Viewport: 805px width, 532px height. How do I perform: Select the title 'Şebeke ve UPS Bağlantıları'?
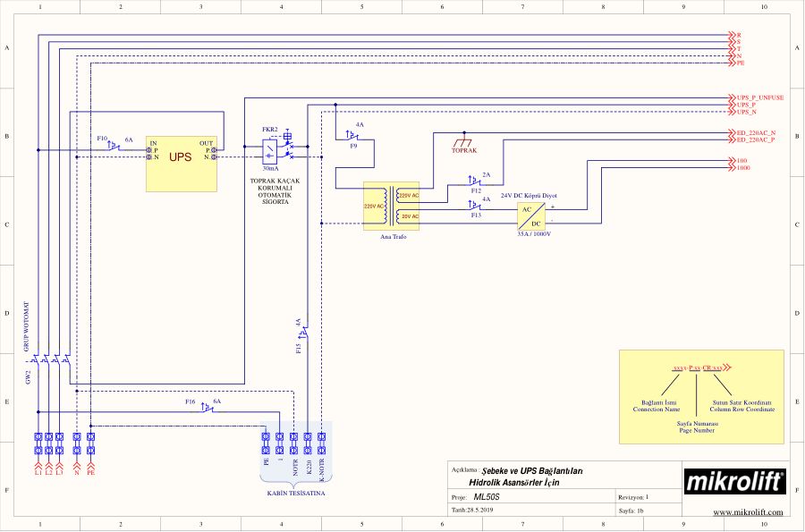coord(532,471)
